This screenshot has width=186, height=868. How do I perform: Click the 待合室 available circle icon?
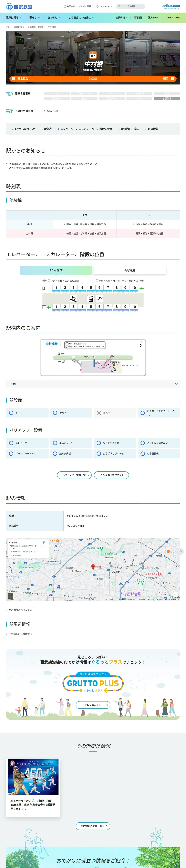[x=55, y=413]
